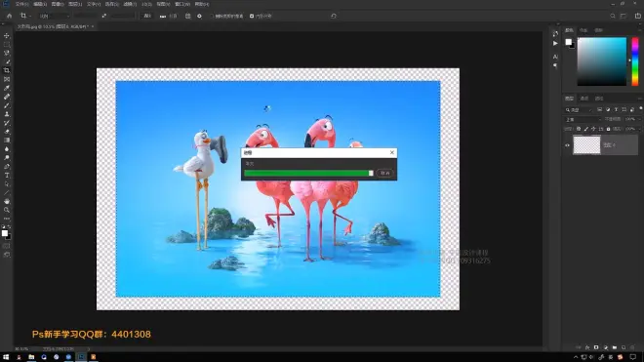Cancel the progress dialog
Screen dimensions: 644x362
(x=384, y=174)
